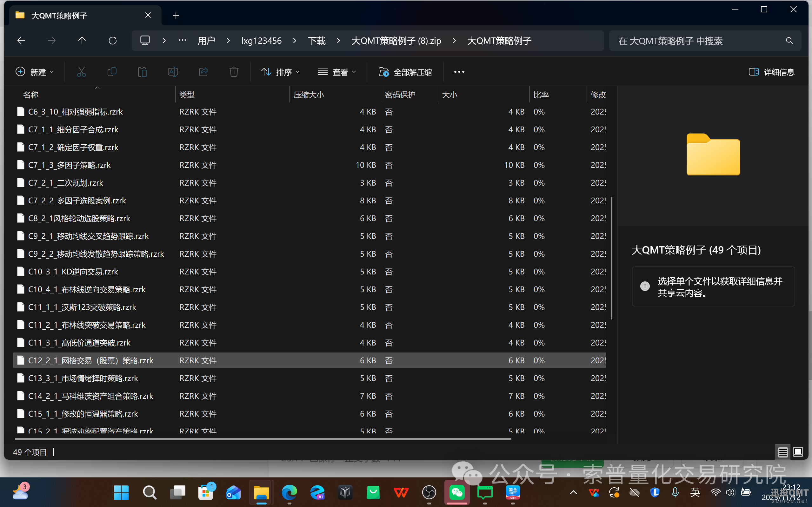Click the Cut scissors icon
The image size is (812, 507).
82,72
